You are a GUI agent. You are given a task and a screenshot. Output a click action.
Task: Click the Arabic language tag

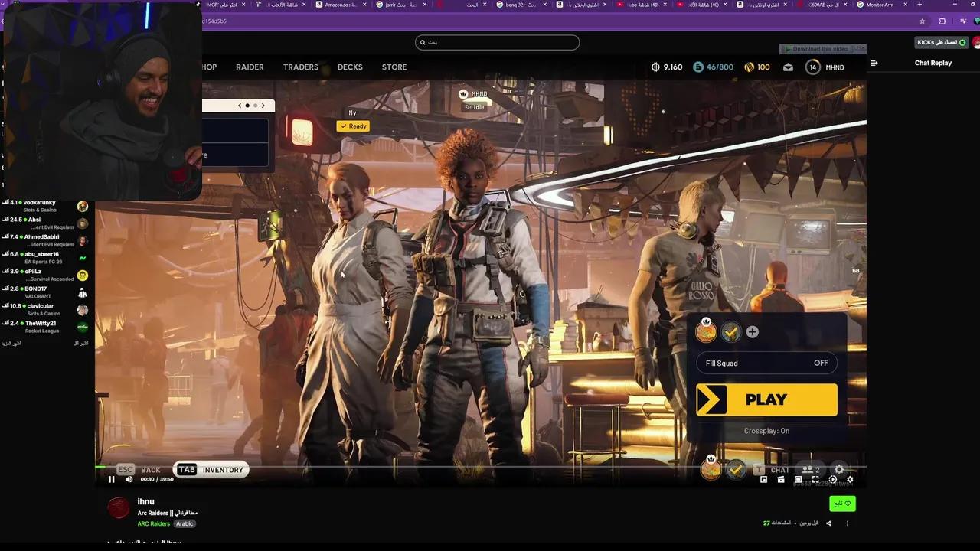[x=185, y=523]
